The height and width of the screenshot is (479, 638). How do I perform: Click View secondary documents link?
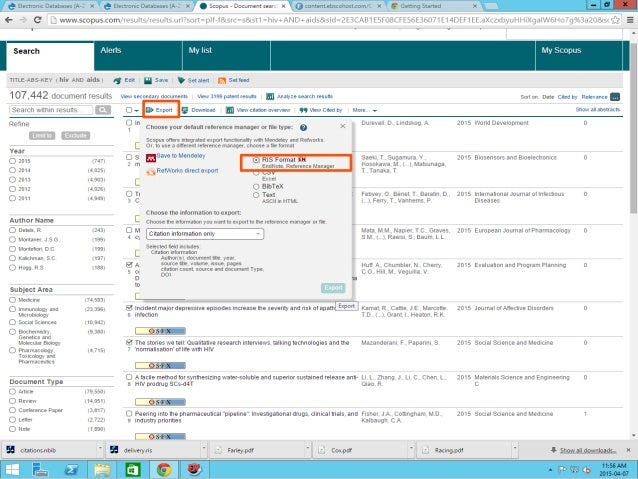(154, 96)
